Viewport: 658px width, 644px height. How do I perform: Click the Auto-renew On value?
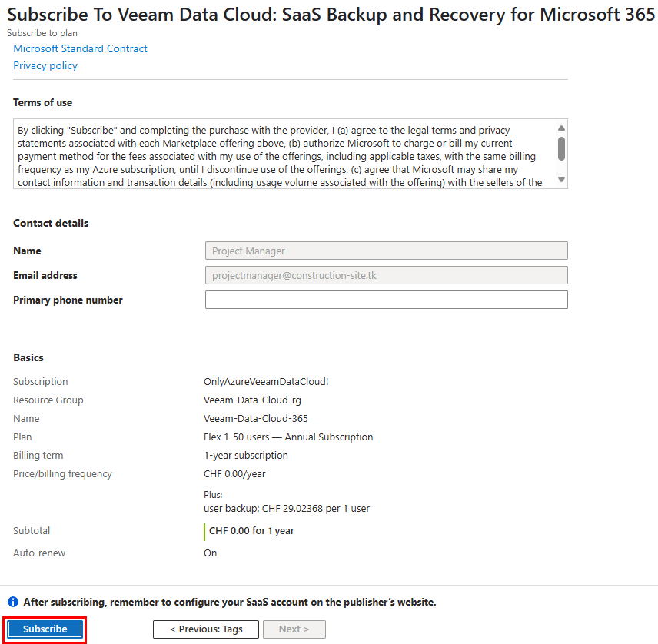[211, 553]
